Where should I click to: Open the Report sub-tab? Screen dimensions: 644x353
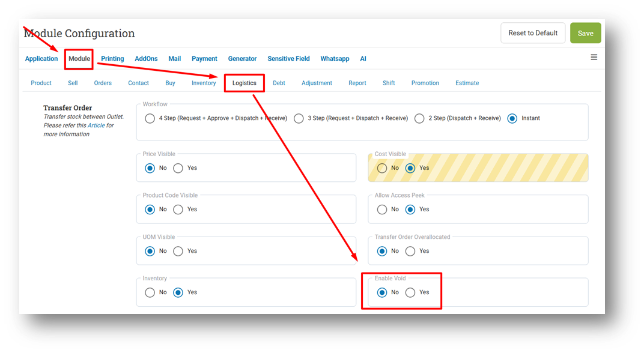(x=357, y=83)
